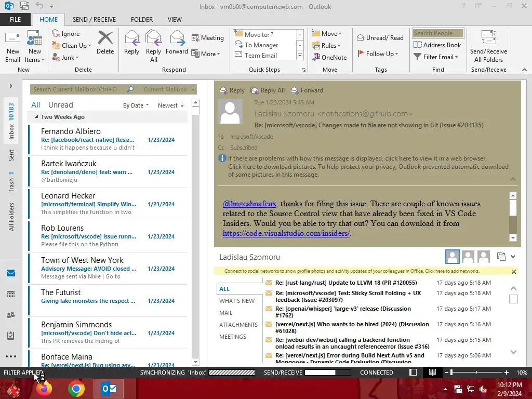Open the FILE tab

pyautogui.click(x=15, y=19)
